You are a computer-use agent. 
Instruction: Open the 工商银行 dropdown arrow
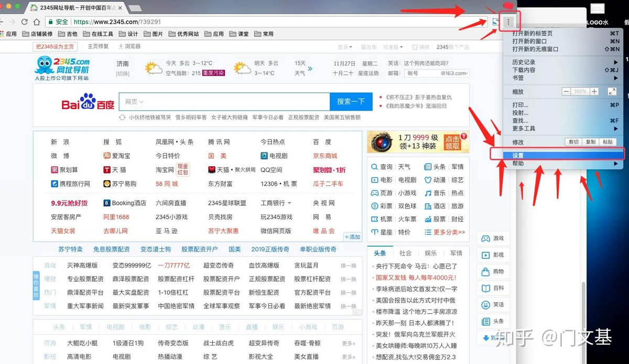(289, 203)
